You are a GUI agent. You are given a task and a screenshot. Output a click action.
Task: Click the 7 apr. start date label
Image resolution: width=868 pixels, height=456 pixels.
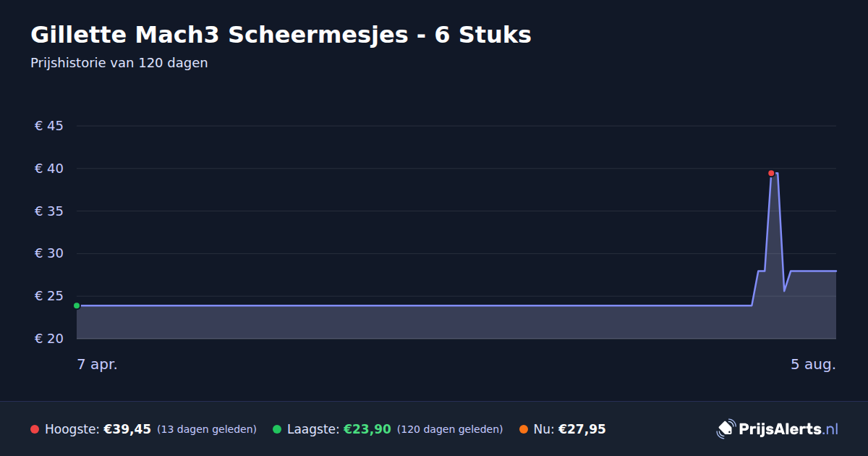pyautogui.click(x=98, y=365)
